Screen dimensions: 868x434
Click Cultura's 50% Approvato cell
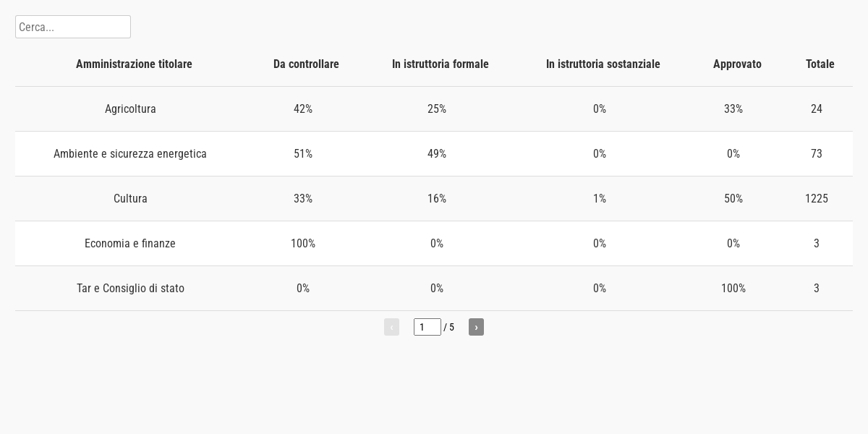733,199
